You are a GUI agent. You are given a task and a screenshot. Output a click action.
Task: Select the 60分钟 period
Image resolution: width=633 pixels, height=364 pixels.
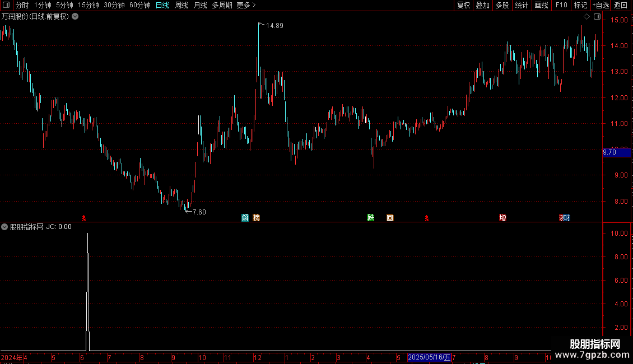140,5
